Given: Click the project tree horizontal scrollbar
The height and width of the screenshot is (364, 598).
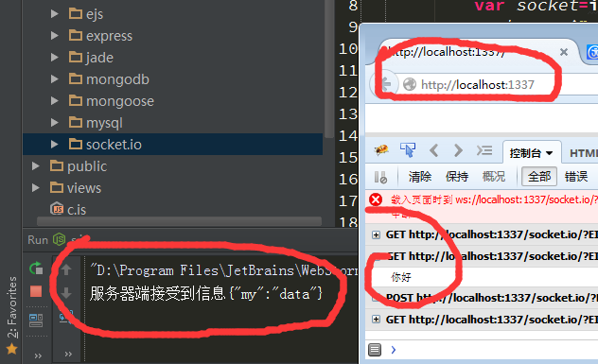Looking at the screenshot, I should coord(179,221).
